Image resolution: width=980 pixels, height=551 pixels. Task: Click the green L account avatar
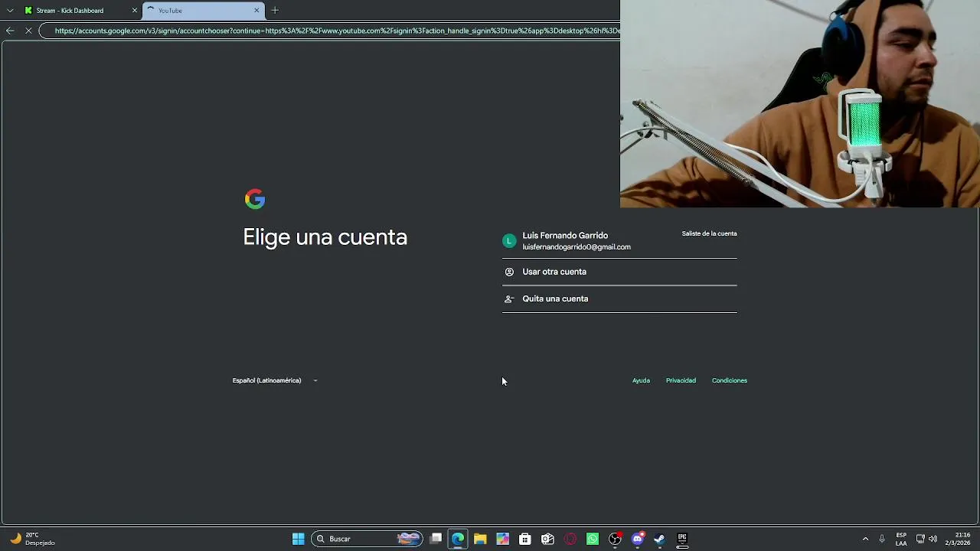[x=509, y=241]
